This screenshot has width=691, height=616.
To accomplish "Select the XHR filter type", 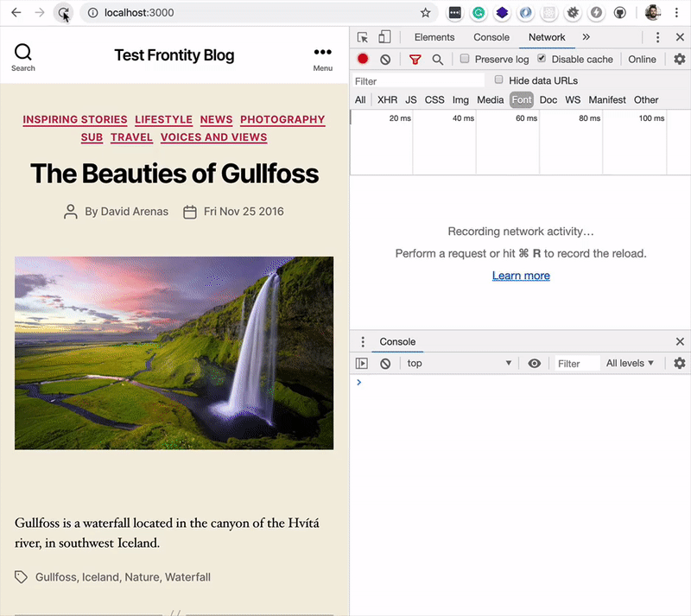I will pos(387,100).
